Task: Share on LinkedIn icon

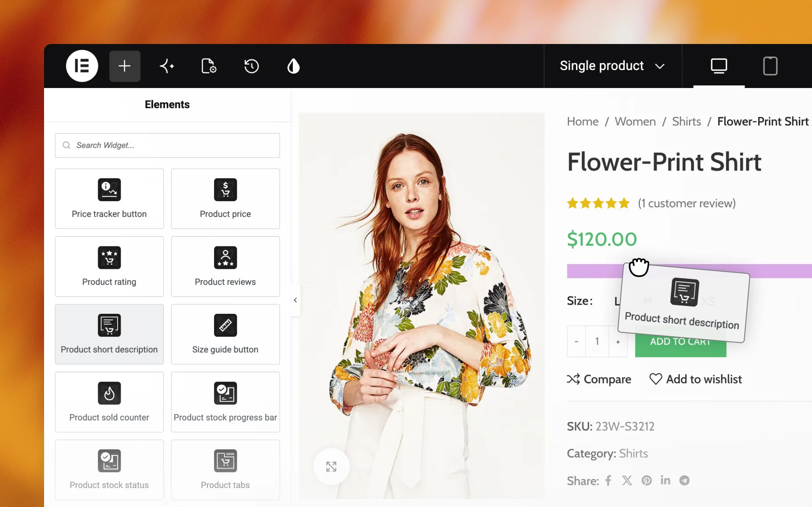Action: [x=665, y=480]
